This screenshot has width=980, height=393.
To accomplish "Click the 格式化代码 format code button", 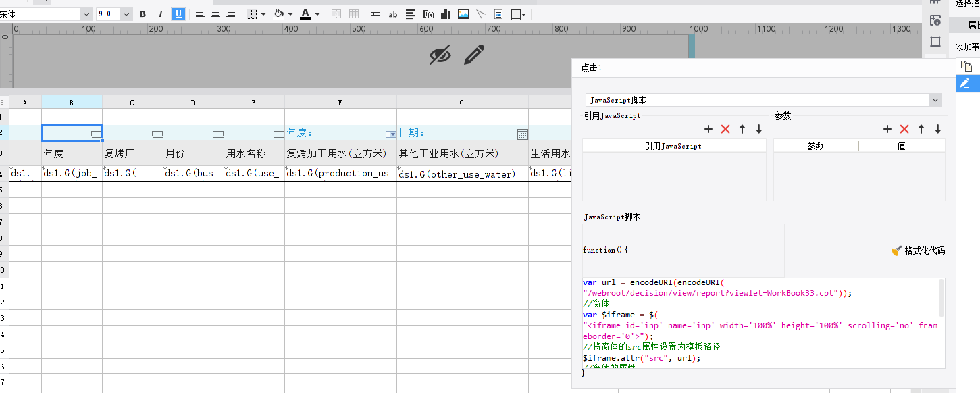I will (x=918, y=251).
